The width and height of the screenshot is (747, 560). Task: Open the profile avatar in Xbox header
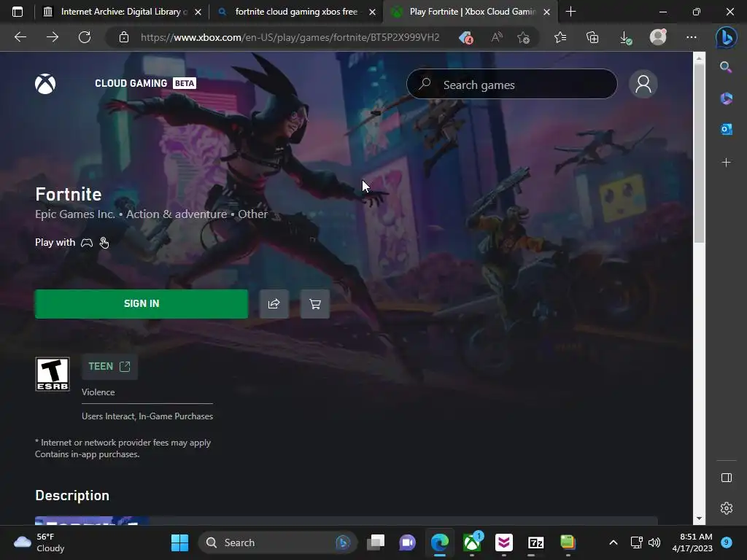point(643,84)
